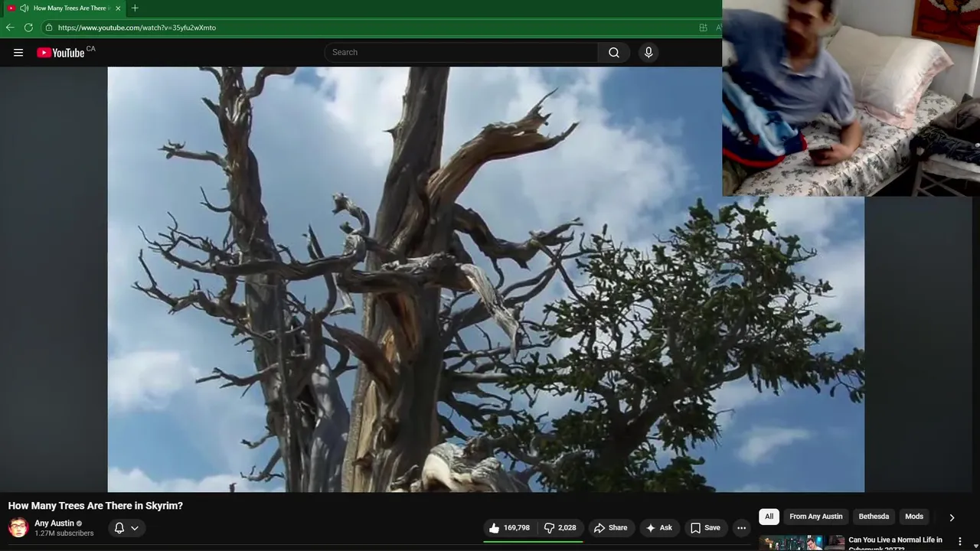Reload the page with the refresh icon

point(28,28)
